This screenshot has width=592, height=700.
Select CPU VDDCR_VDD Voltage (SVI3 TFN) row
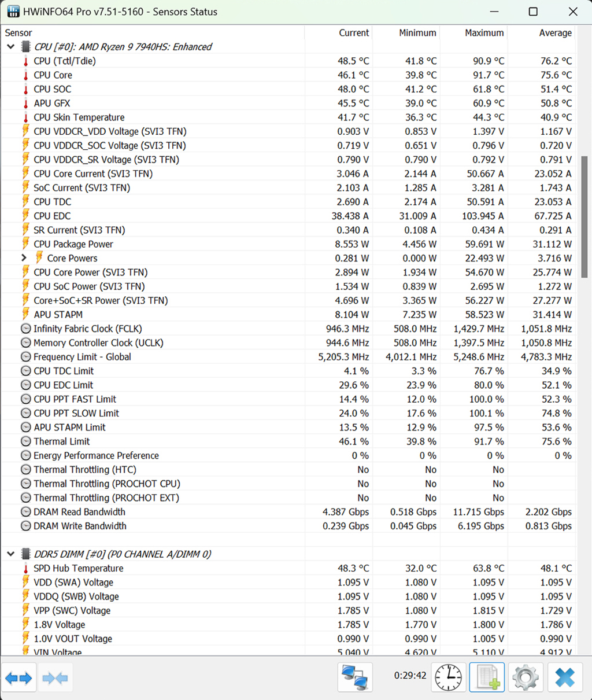coord(288,131)
